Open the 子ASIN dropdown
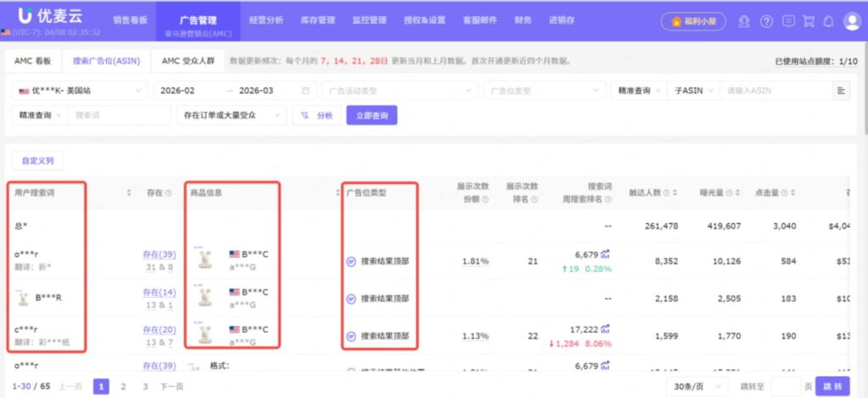Viewport: 868px width, 398px height. point(693,90)
